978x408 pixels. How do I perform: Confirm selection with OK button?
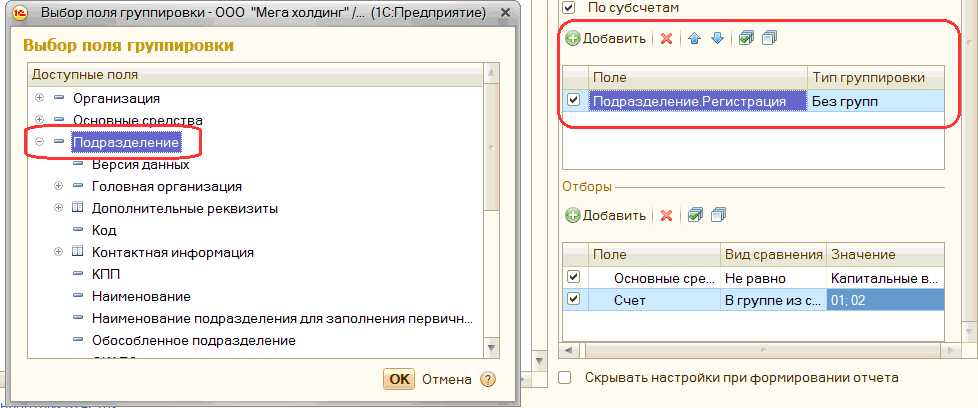point(399,379)
